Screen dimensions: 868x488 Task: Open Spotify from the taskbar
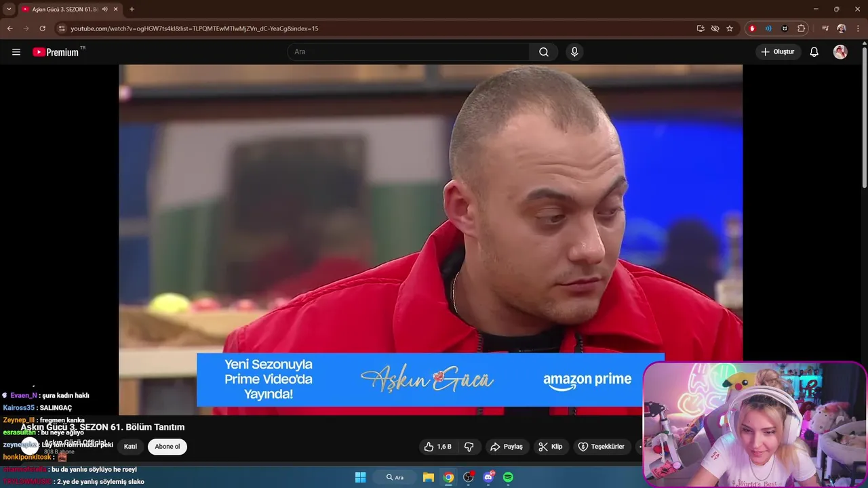point(508,477)
